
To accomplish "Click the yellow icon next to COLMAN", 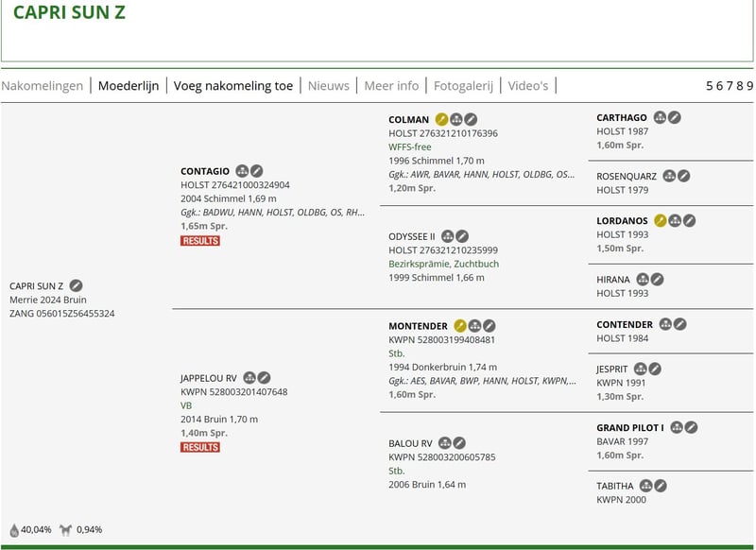I will tap(441, 120).
